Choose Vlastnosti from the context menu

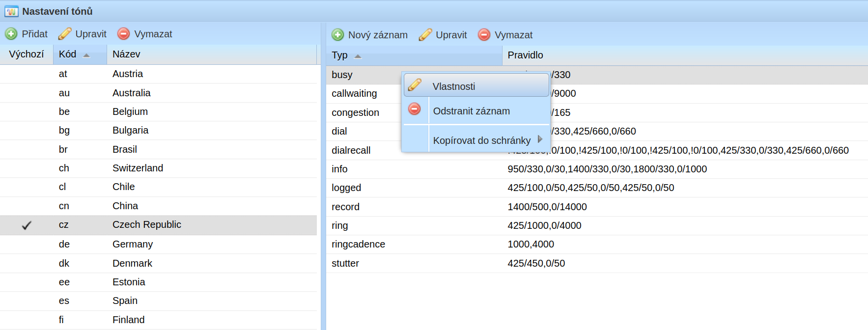pos(476,85)
